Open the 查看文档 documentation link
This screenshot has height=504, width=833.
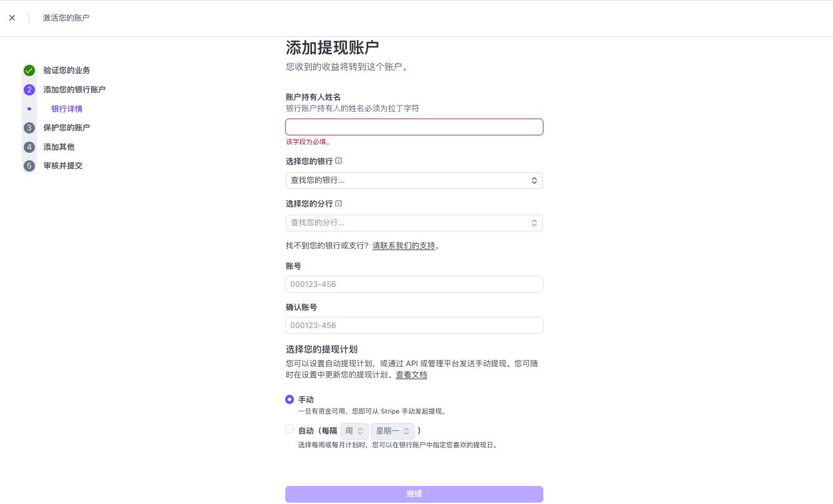(x=411, y=375)
